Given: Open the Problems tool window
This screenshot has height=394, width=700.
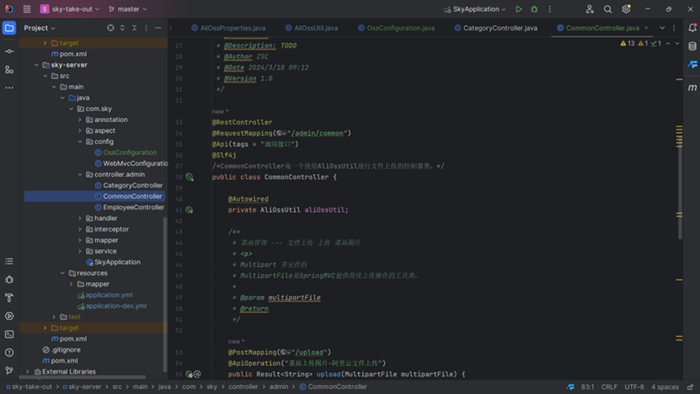Looking at the screenshot, I should pyautogui.click(x=9, y=353).
